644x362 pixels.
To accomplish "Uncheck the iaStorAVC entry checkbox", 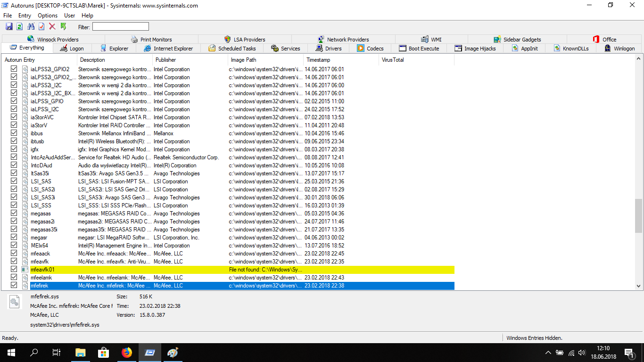I will pos(14,117).
